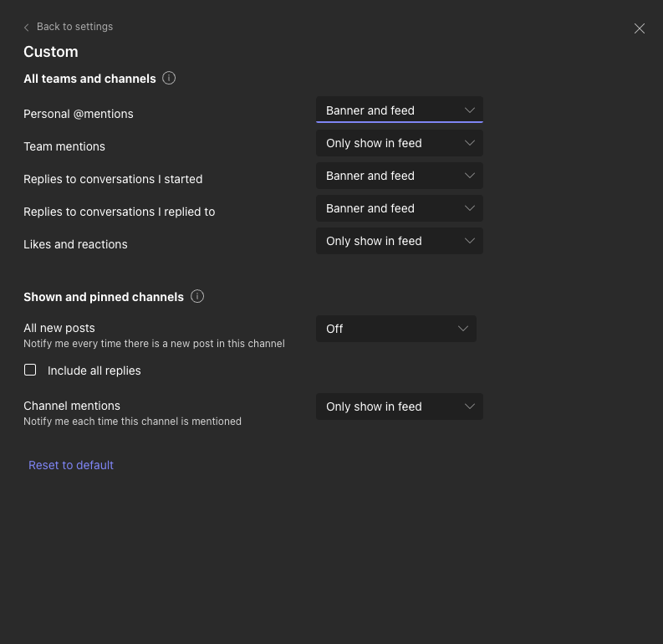Click the chevron arrow in Channel mentions dropdown

[469, 406]
